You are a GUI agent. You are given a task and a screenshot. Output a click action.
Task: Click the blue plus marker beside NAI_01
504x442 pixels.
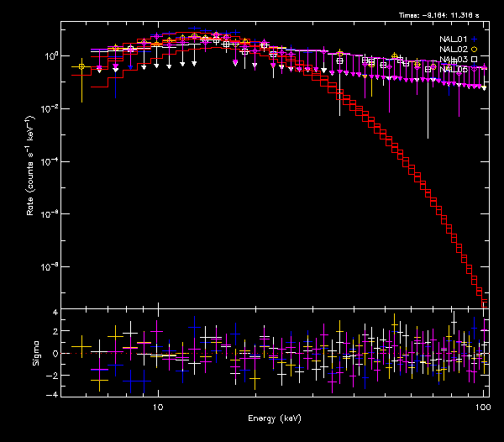pyautogui.click(x=474, y=39)
